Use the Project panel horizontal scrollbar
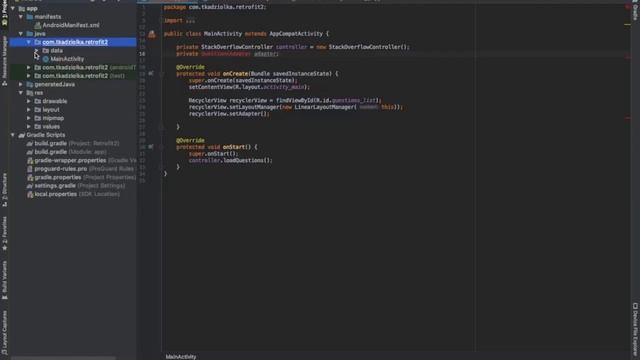This screenshot has height=360, width=640. (x=63, y=358)
